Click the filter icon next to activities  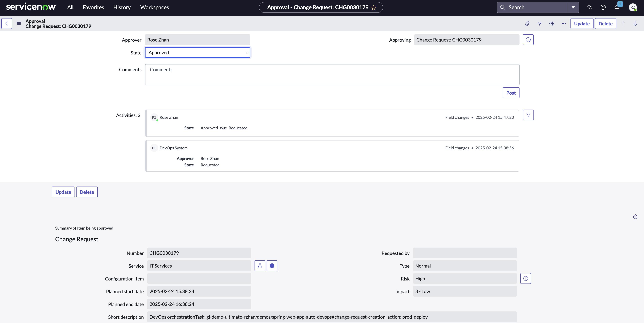528,115
